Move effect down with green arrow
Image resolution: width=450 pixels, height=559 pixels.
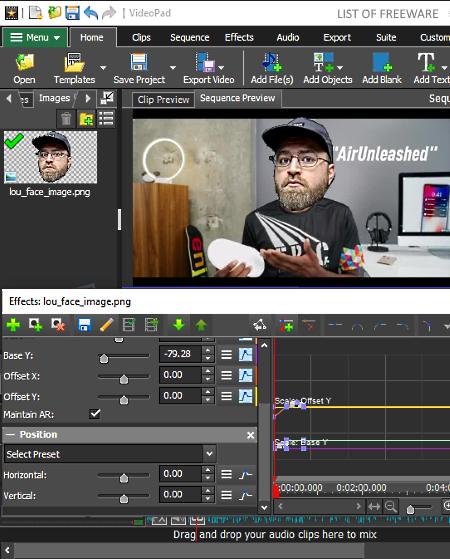(x=178, y=325)
